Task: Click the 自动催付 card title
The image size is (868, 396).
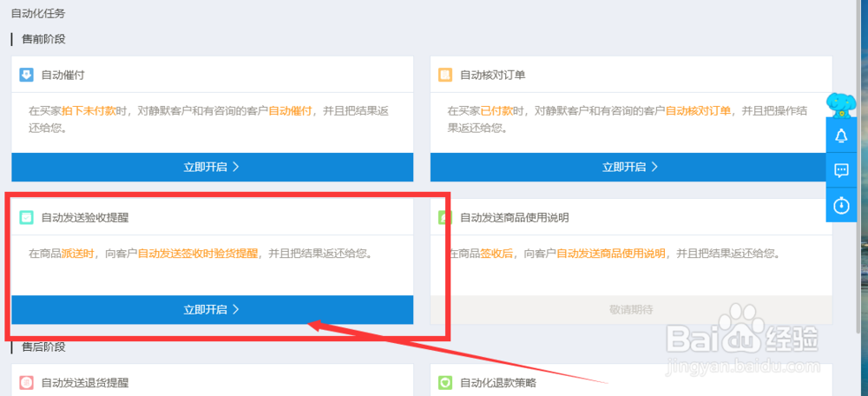Action: coord(63,75)
